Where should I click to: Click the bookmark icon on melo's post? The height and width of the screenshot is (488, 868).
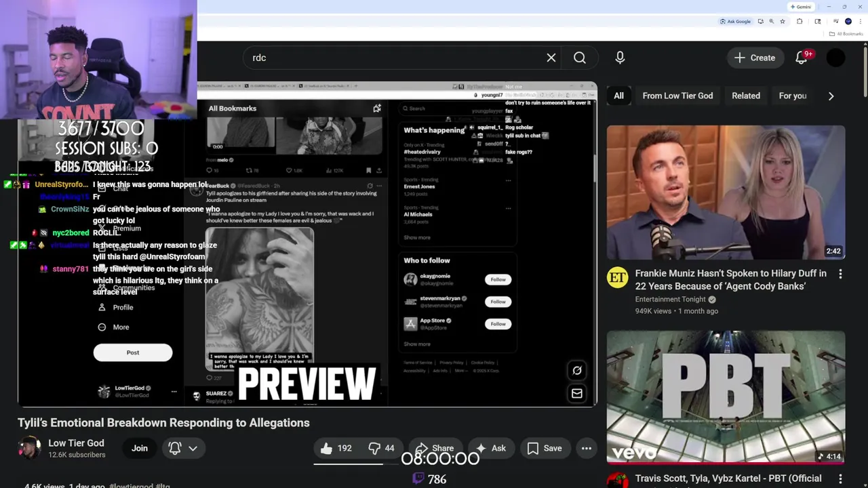click(x=368, y=171)
